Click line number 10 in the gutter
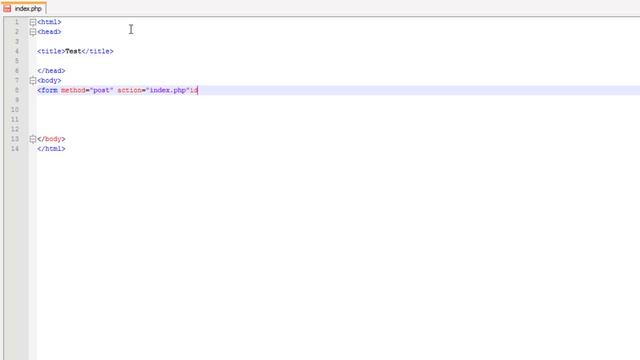This screenshot has width=640, height=360. [15, 110]
